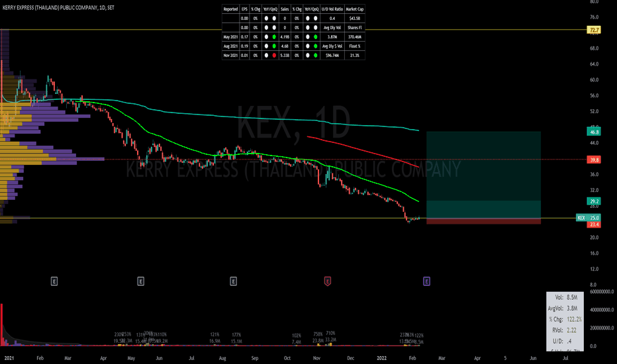The image size is (617, 364).
Task: Click the 5.33B sales value
Action: tap(285, 56)
